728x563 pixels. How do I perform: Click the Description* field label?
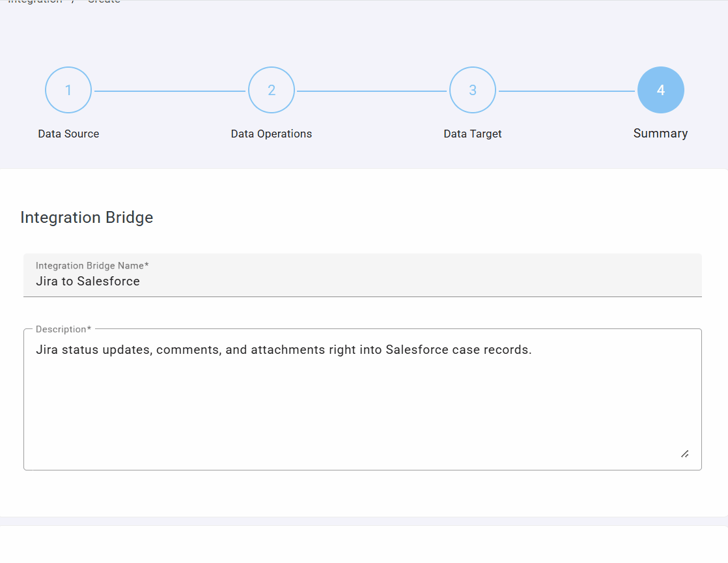[63, 330]
